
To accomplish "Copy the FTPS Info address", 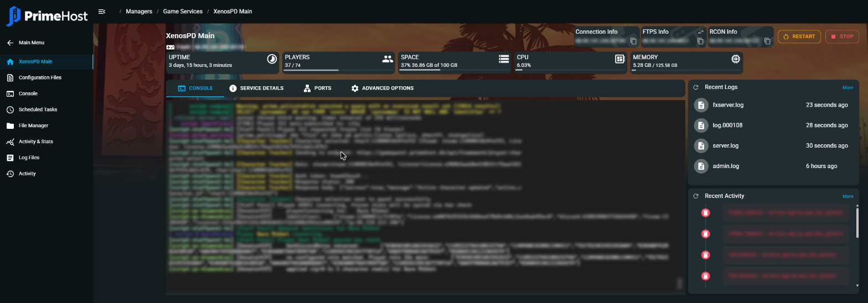I will click(700, 41).
